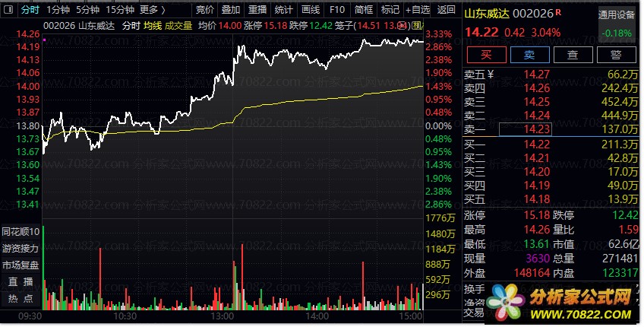Select the 卖五 price 14.27

pyautogui.click(x=536, y=75)
